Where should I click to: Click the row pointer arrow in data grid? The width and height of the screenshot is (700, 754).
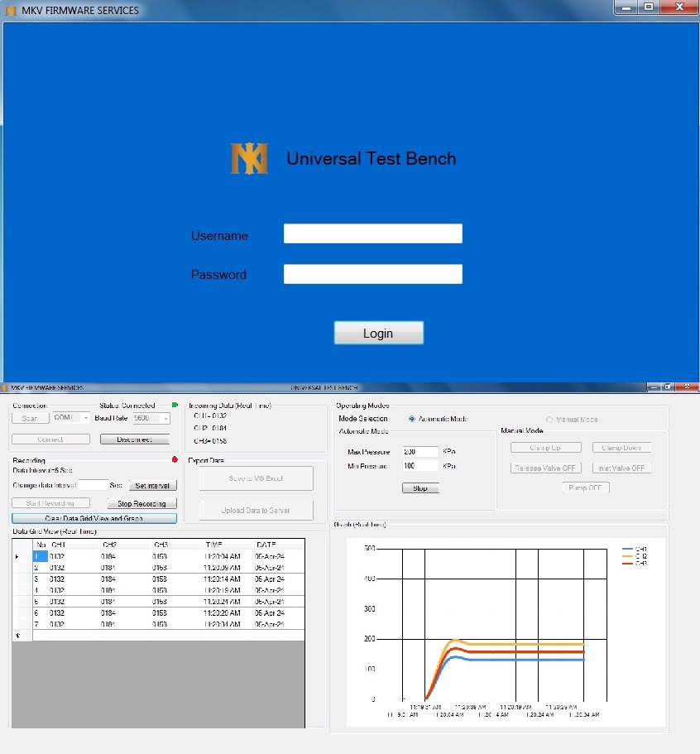(18, 556)
